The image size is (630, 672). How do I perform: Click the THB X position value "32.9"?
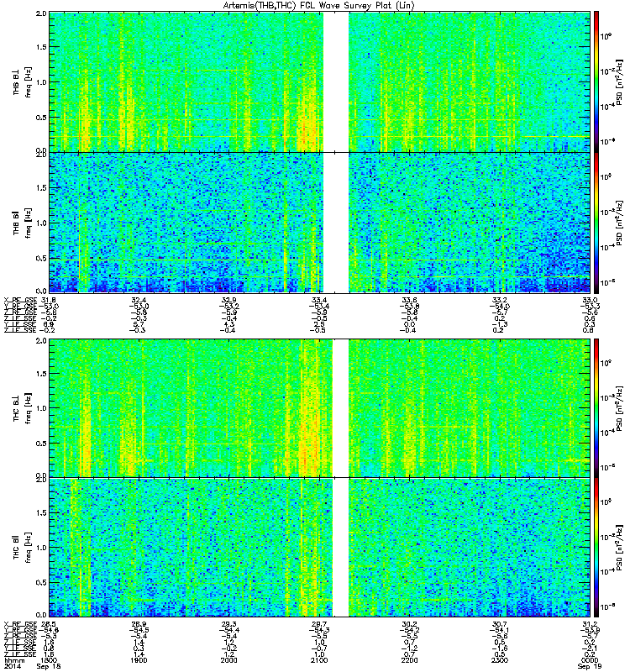pyautogui.click(x=228, y=300)
